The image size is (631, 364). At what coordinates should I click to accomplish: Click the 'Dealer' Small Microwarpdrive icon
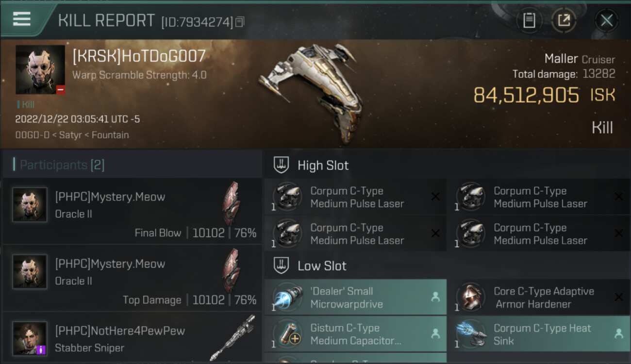coord(287,298)
